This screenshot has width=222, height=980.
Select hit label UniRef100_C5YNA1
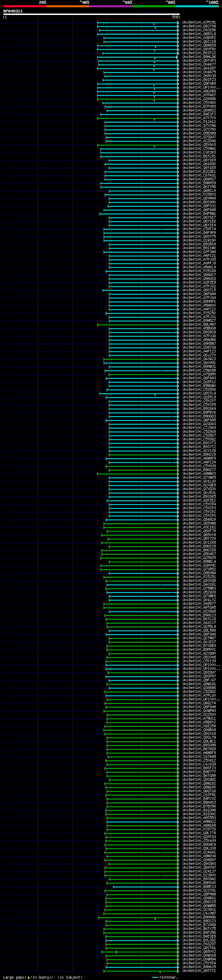click(x=199, y=149)
